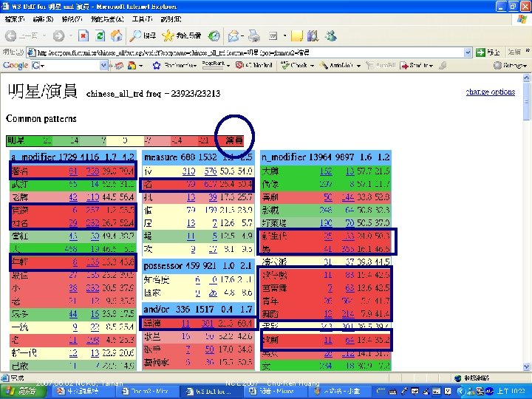This screenshot has width=532, height=399.
Task: Open the History clock icon
Action: tap(214, 35)
